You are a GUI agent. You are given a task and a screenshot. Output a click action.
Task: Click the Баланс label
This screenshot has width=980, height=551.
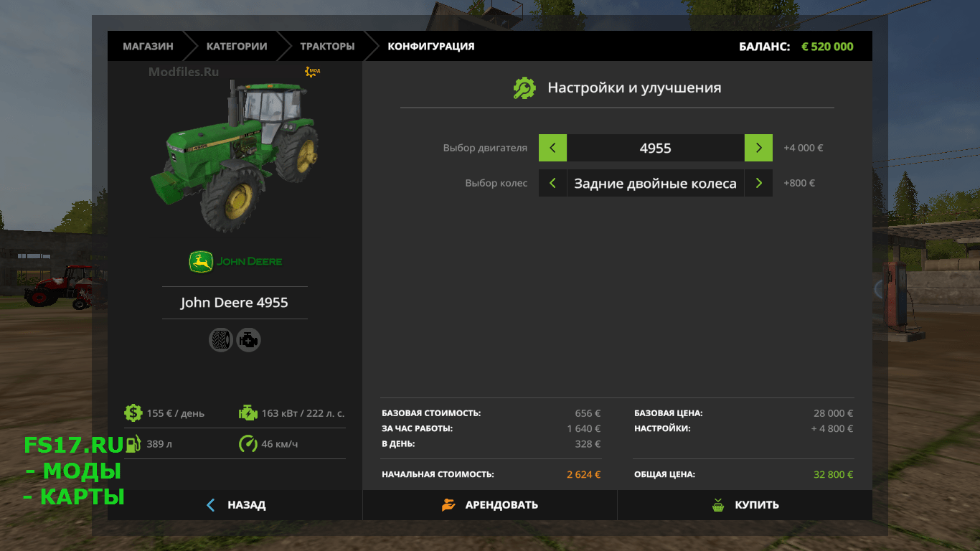(765, 47)
